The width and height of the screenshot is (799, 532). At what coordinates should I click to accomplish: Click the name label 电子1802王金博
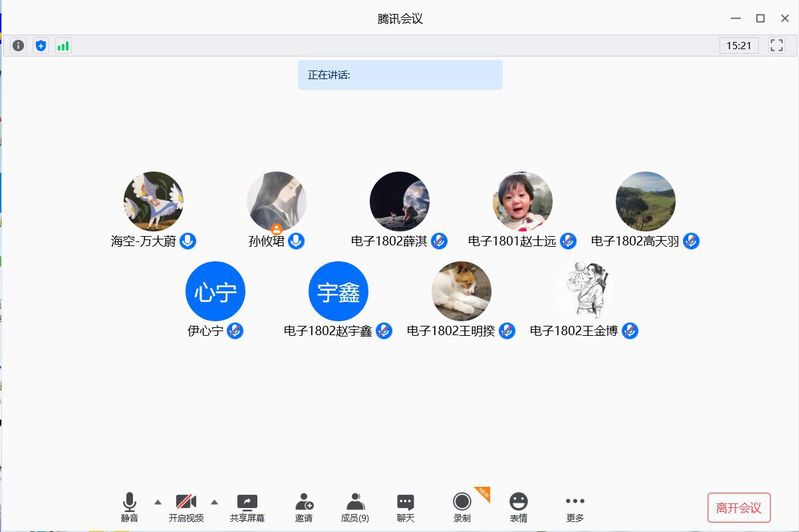point(574,331)
